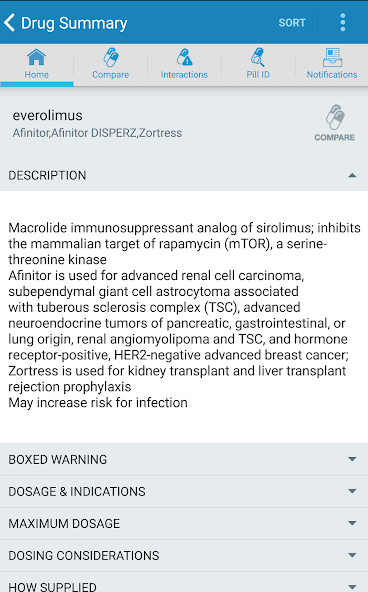The width and height of the screenshot is (368, 592).
Task: Select the Notifications tab label
Action: point(332,74)
